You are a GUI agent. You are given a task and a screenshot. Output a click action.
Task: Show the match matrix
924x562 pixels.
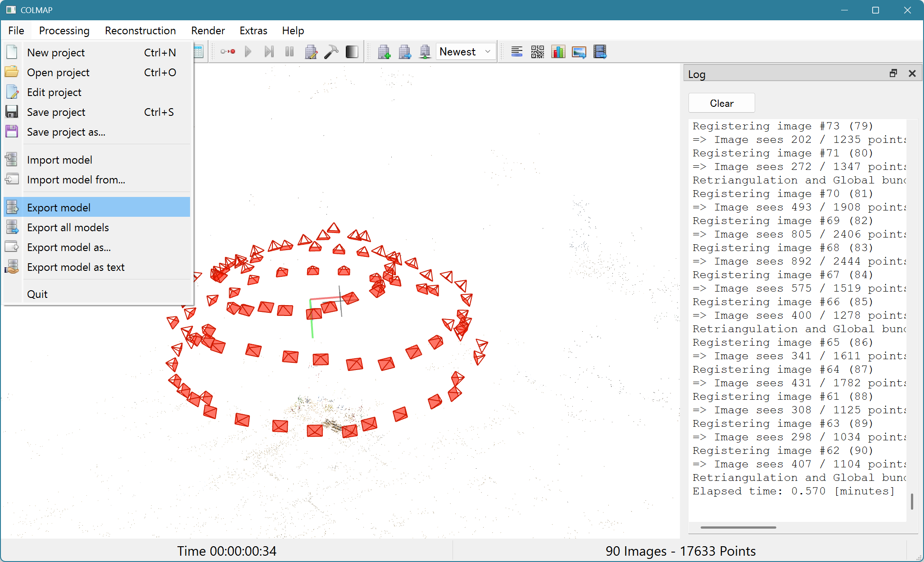click(x=537, y=51)
